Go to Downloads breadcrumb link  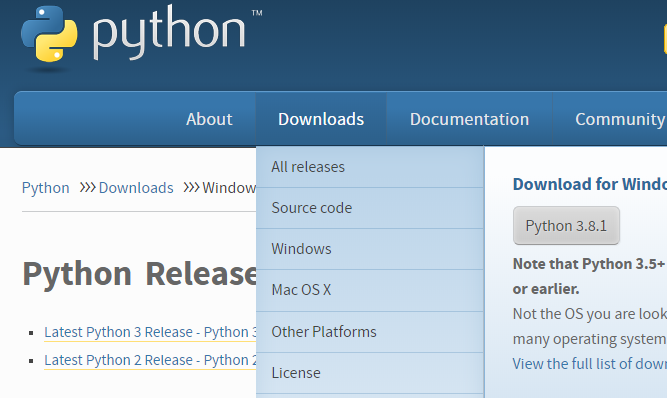click(x=136, y=188)
